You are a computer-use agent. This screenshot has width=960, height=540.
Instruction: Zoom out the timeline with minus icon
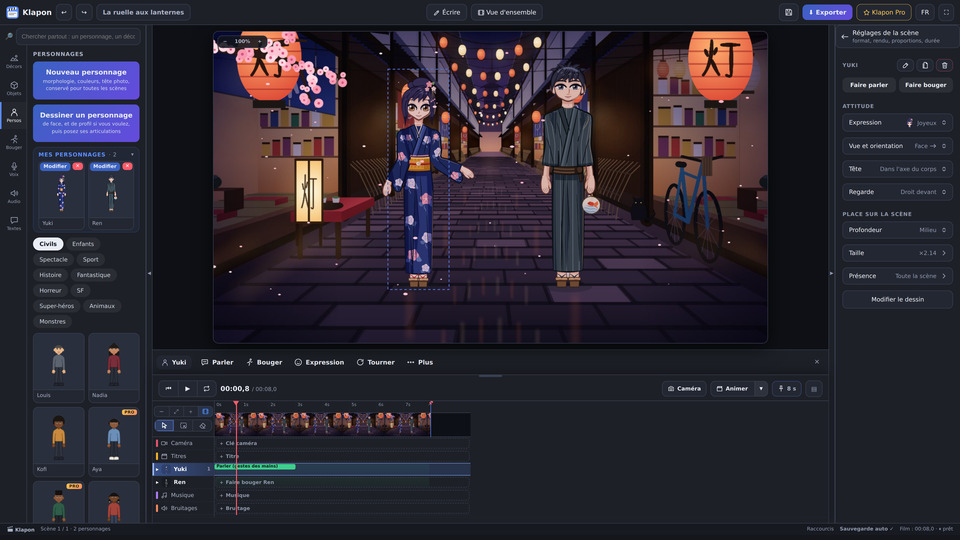[x=161, y=411]
